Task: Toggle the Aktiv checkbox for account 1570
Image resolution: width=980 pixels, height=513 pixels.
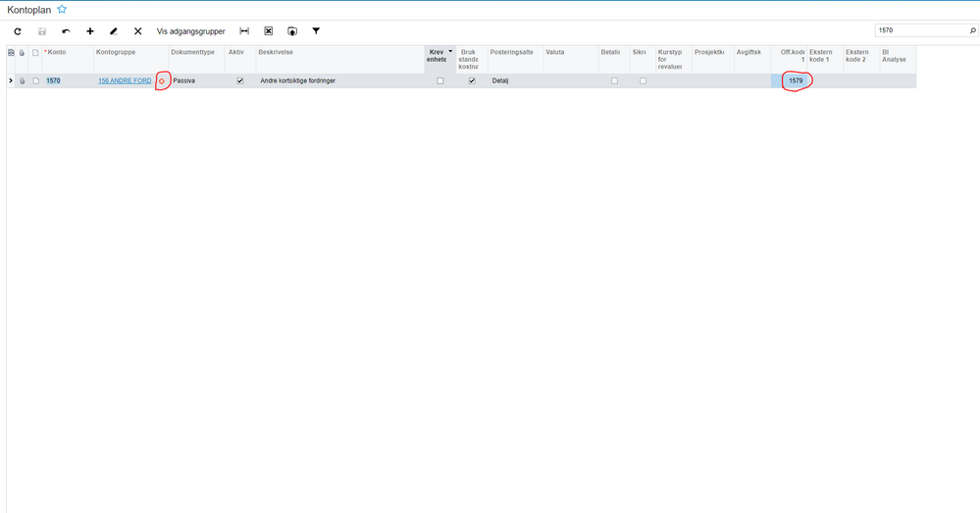Action: point(240,80)
